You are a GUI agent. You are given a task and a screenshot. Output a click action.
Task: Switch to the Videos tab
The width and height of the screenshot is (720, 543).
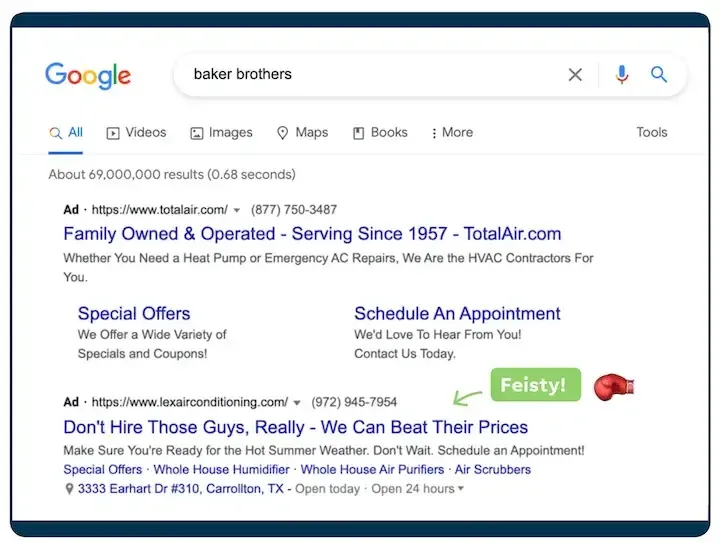[136, 133]
